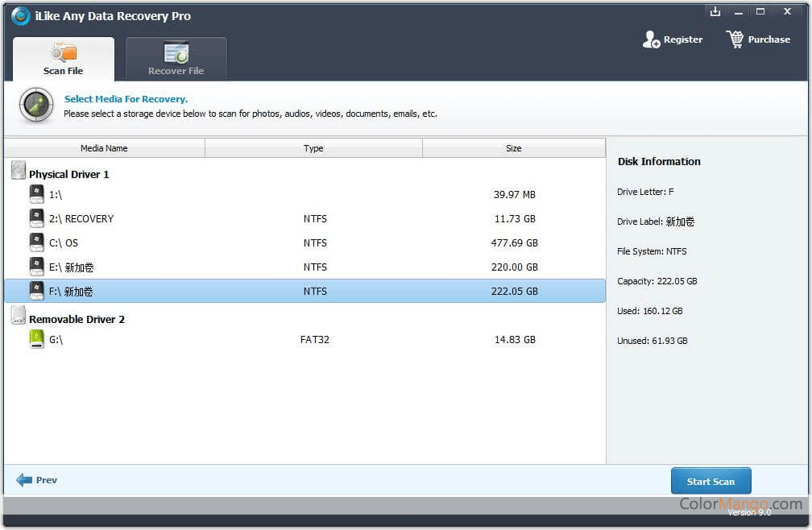Image resolution: width=812 pixels, height=530 pixels.
Task: Click green USB drive icon for G:\
Action: 37,339
